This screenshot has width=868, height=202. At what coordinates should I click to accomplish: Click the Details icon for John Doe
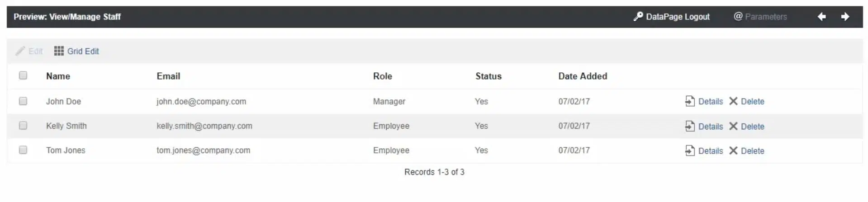(x=689, y=101)
